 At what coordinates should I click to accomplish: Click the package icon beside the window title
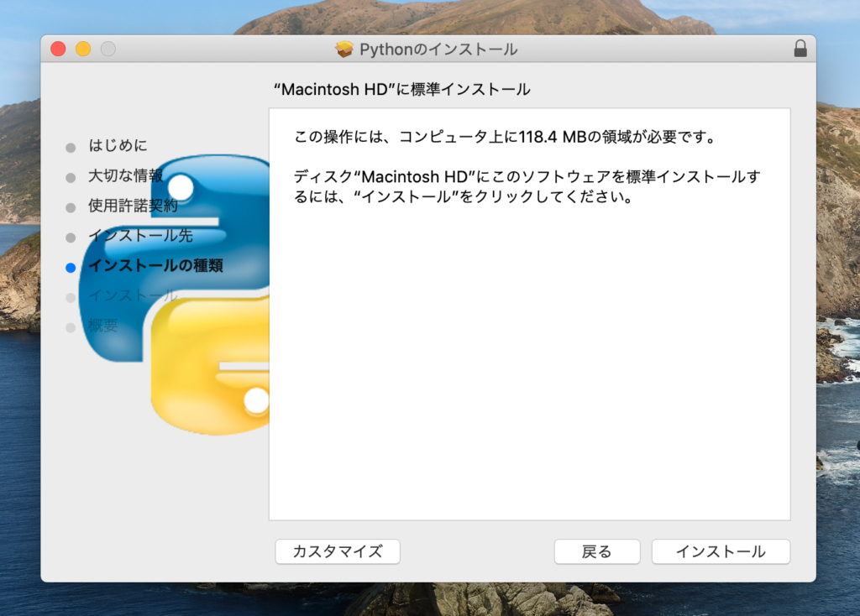click(344, 50)
